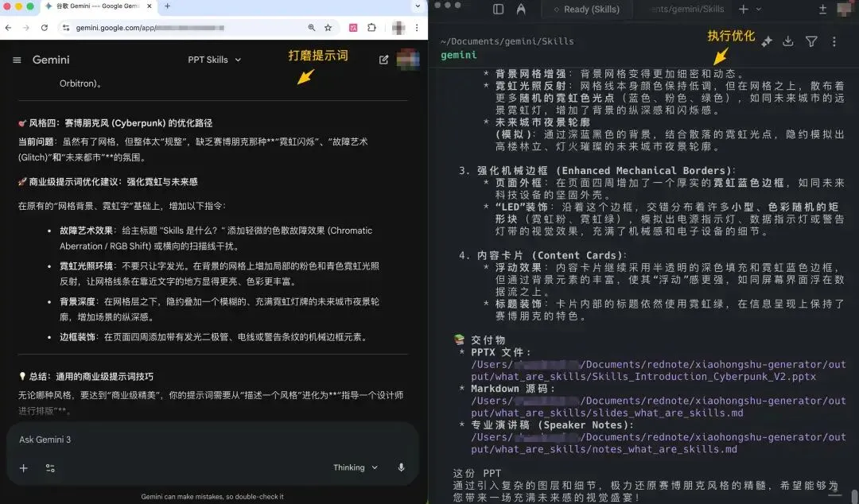Open Skills_Introduction_Cyberpunk_V2.pptx file path
This screenshot has height=504, width=859.
coord(658,370)
